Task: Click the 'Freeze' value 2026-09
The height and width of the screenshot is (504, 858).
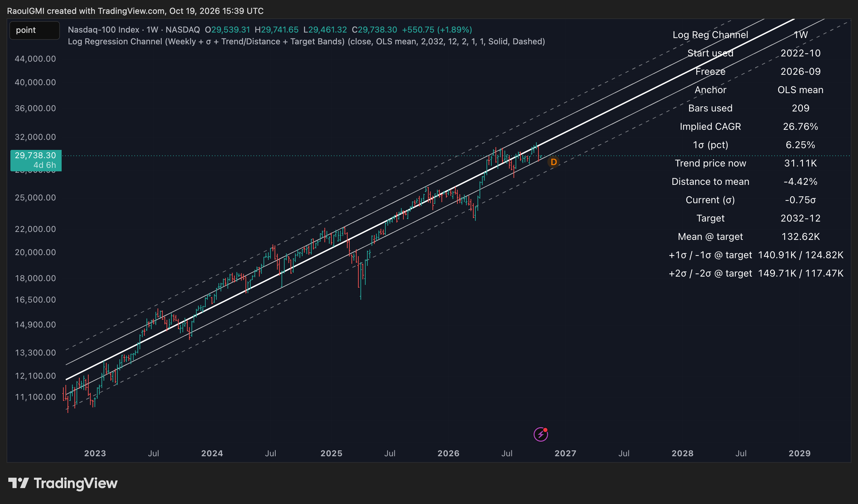Action: tap(801, 72)
